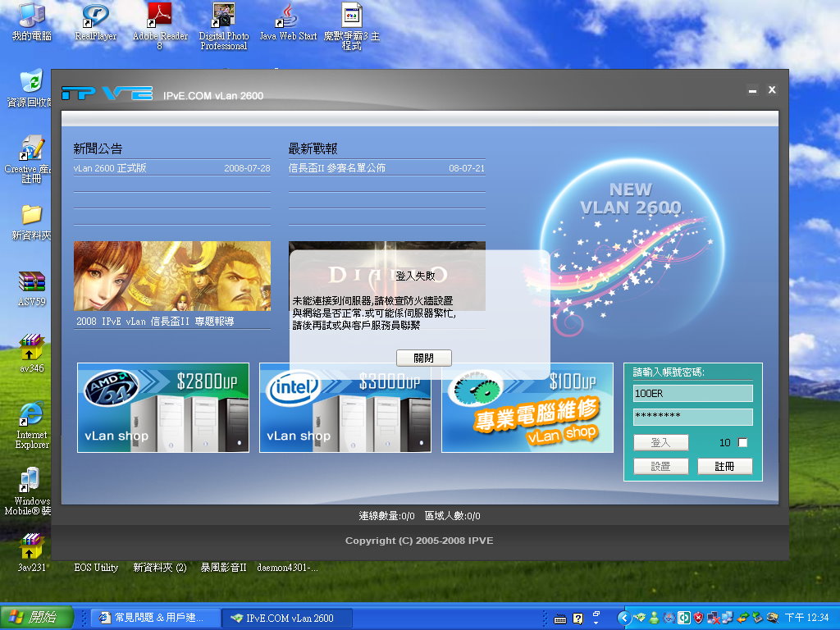Open 設置 settings button
The height and width of the screenshot is (630, 840).
(660, 466)
